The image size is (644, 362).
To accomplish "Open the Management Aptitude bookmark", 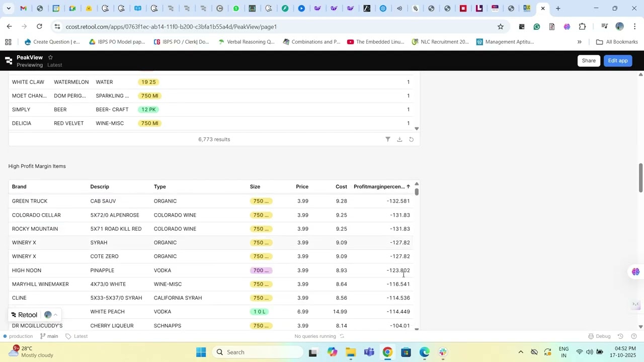I will click(x=505, y=42).
